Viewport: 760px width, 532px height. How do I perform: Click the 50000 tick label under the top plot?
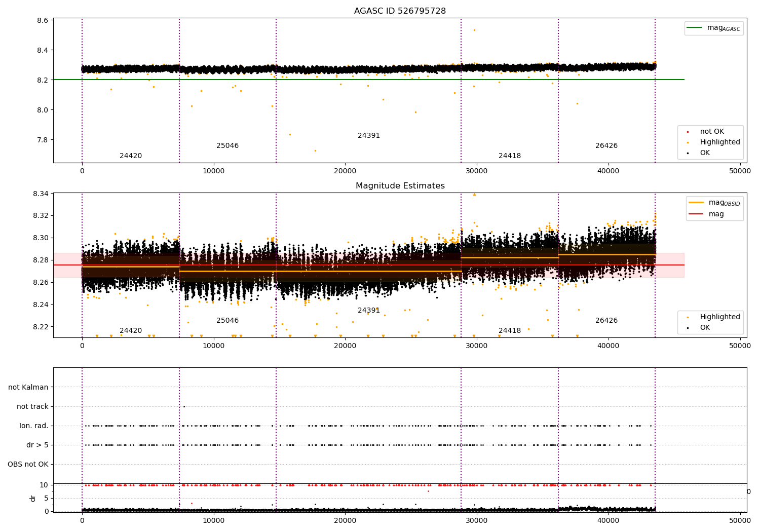(740, 171)
